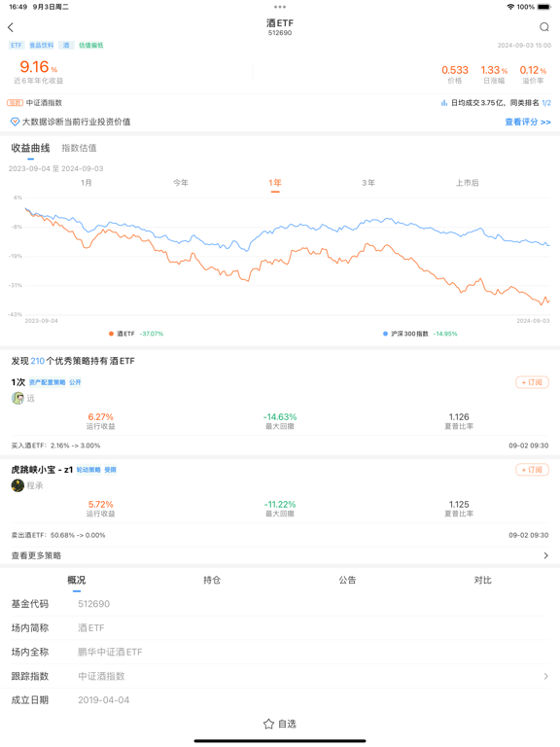560x747 pixels.
Task: Open the 虎跳峡小宝 - z1 strategy
Action: 42,470
